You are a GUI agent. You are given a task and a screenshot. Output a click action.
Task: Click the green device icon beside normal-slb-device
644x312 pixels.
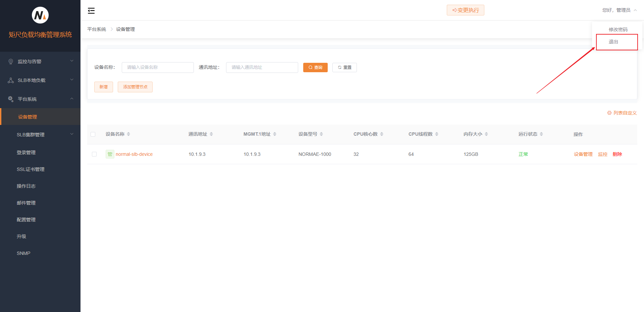110,154
